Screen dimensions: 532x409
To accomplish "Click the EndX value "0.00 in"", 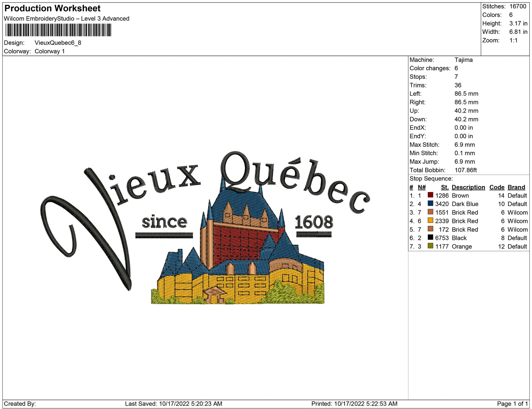I will coord(464,128).
